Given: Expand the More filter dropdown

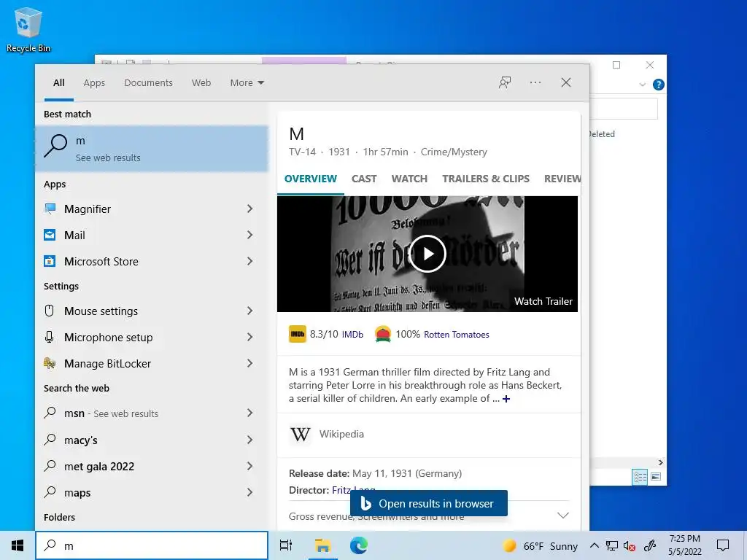Looking at the screenshot, I should click(x=247, y=83).
